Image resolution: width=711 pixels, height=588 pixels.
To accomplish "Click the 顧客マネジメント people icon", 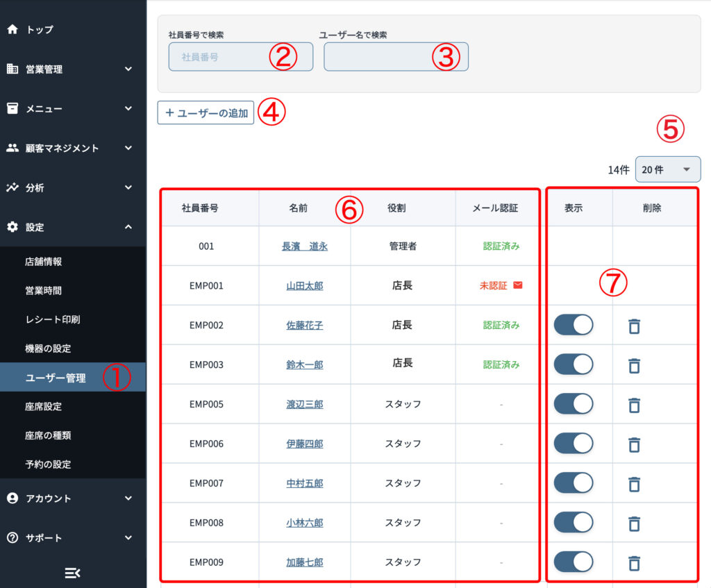I will (12, 148).
